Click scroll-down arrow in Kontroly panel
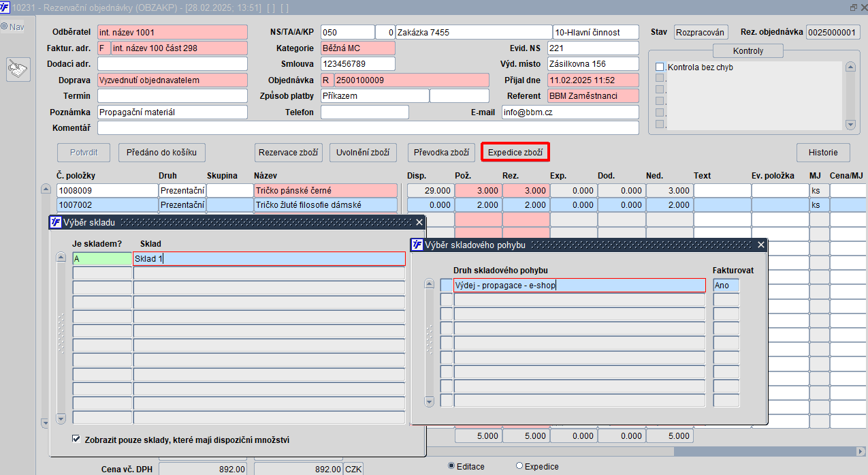868x475 pixels. click(x=850, y=125)
